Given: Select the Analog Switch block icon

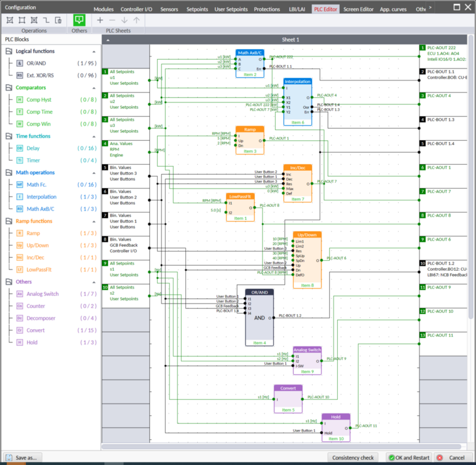Looking at the screenshot, I should [x=19, y=294].
